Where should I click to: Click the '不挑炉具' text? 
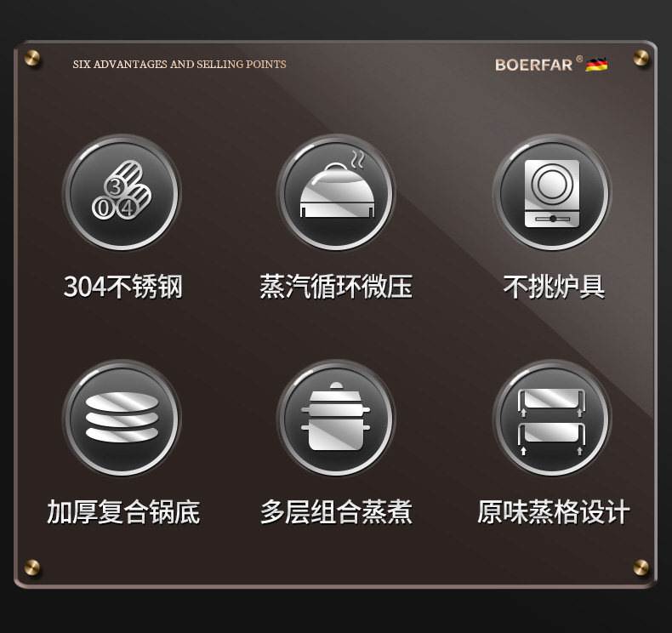[x=554, y=286]
